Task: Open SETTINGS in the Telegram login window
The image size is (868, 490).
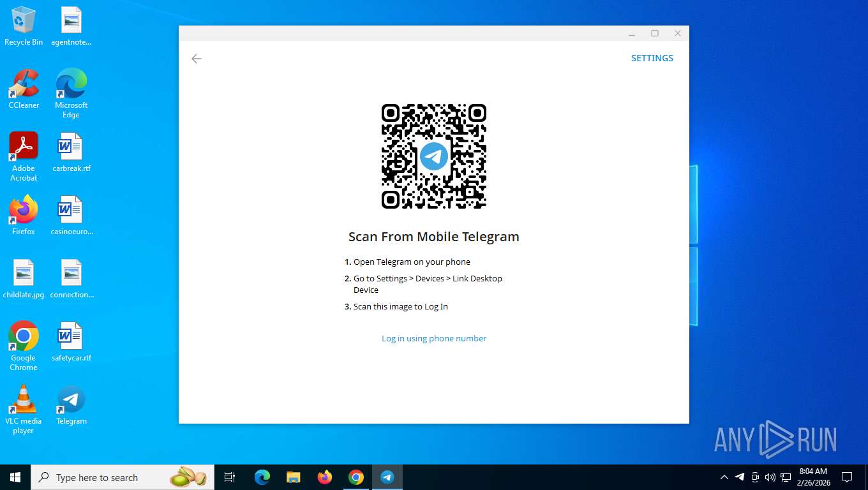Action: 652,58
